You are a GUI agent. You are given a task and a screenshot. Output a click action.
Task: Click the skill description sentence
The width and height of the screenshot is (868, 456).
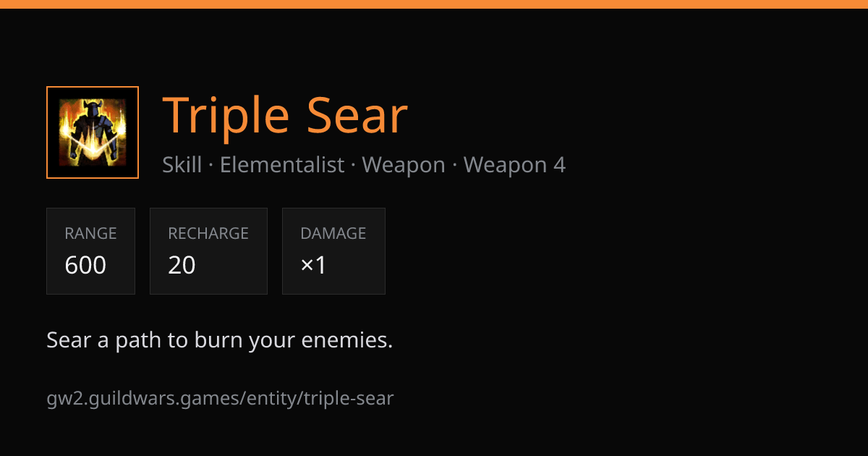pos(220,340)
